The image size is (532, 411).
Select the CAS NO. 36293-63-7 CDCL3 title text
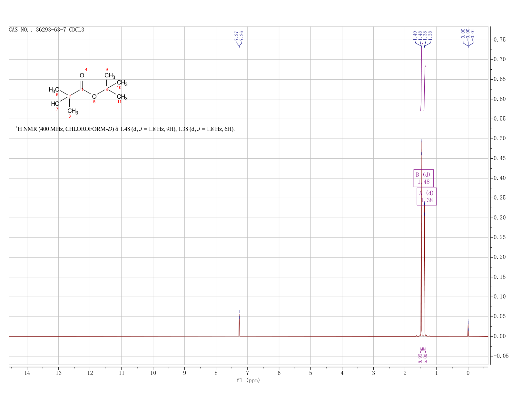[46, 30]
